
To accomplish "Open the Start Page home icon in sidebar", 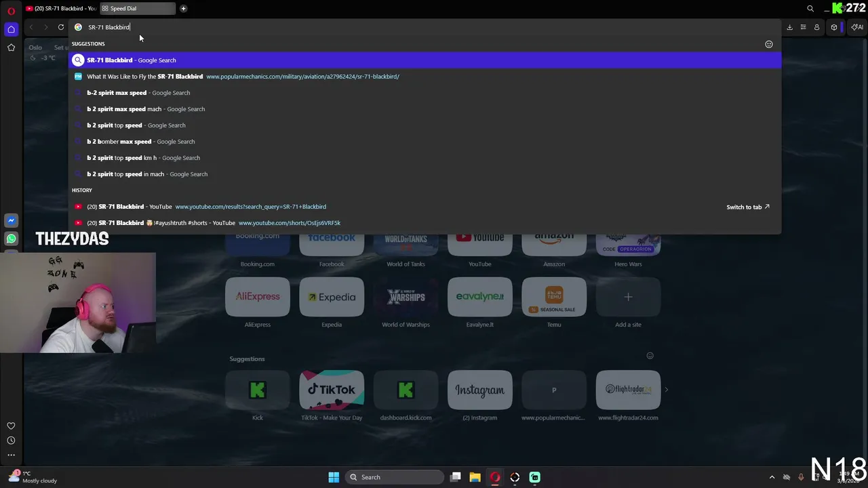I will (11, 29).
